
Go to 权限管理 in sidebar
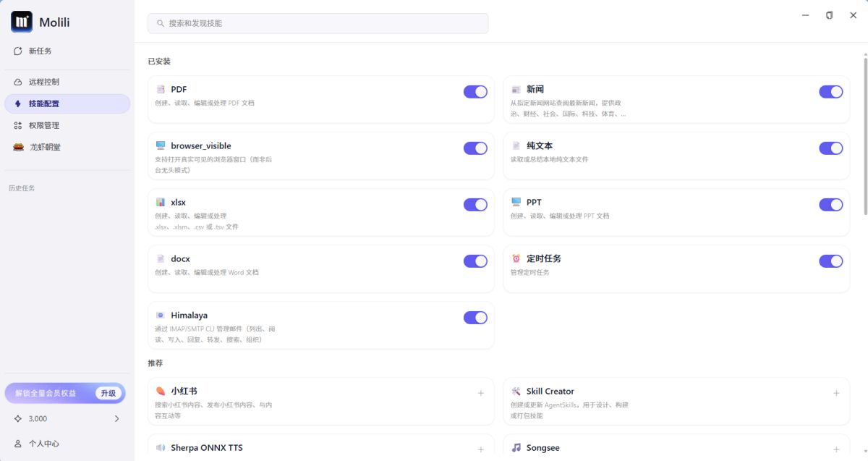coord(43,125)
